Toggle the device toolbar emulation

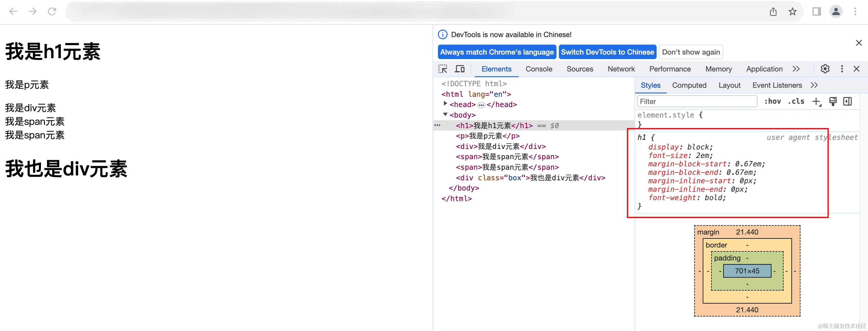(x=460, y=69)
